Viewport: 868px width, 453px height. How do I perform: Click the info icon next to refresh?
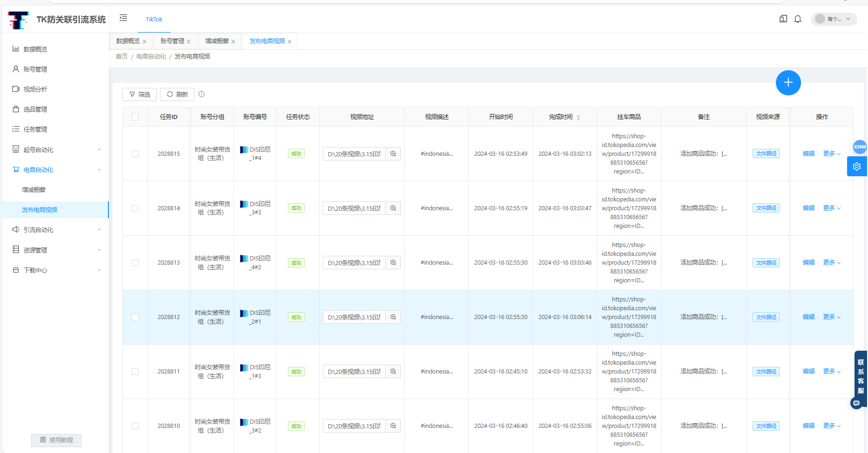coord(201,94)
